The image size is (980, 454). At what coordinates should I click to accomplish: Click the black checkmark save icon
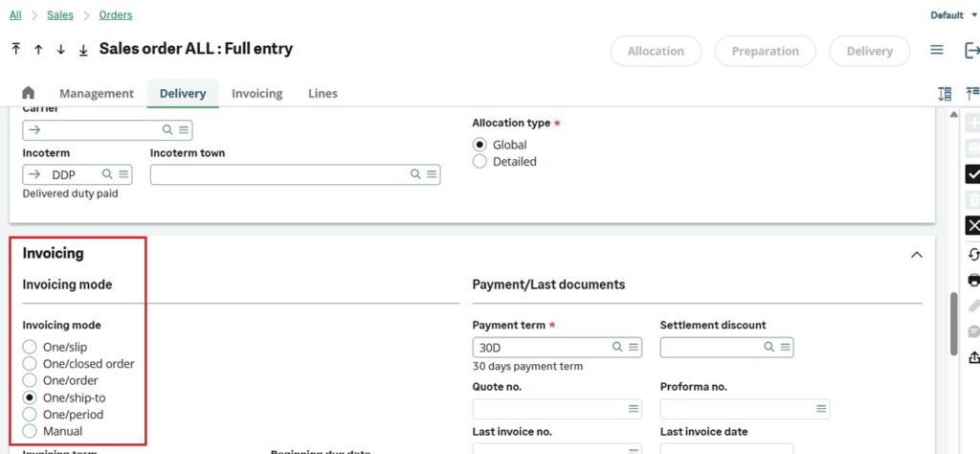tap(973, 173)
